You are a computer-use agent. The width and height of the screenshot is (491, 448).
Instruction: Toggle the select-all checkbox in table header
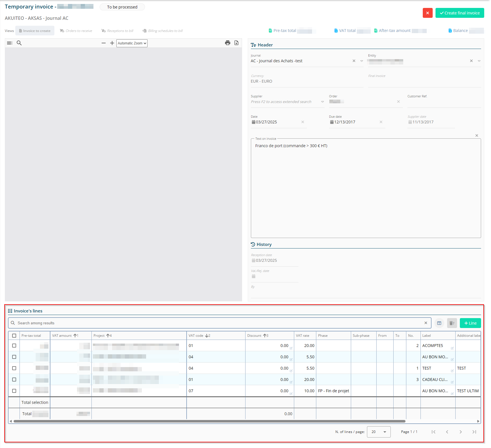[14, 336]
